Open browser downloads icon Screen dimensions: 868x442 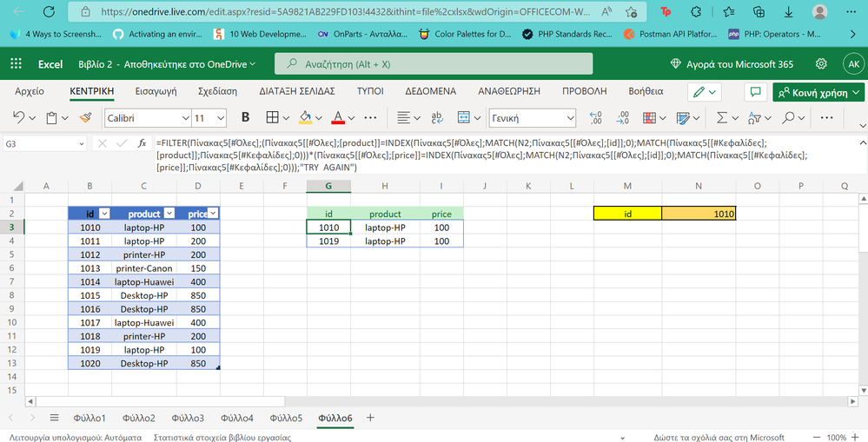[788, 11]
